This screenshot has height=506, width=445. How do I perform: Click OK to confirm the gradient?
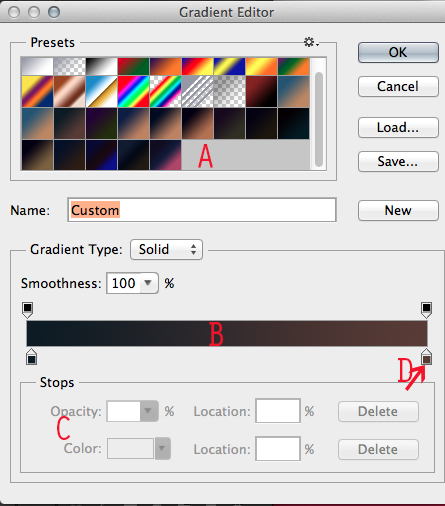[398, 52]
